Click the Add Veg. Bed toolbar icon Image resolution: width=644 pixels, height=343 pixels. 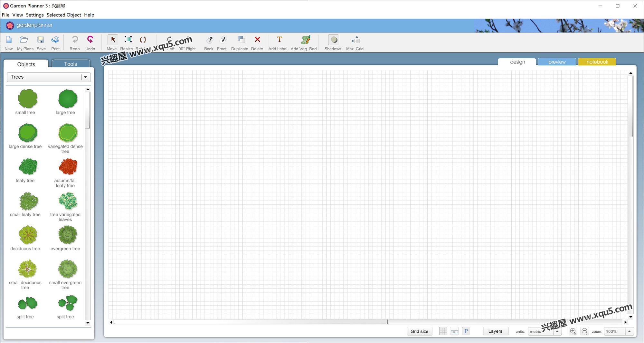pos(305,40)
